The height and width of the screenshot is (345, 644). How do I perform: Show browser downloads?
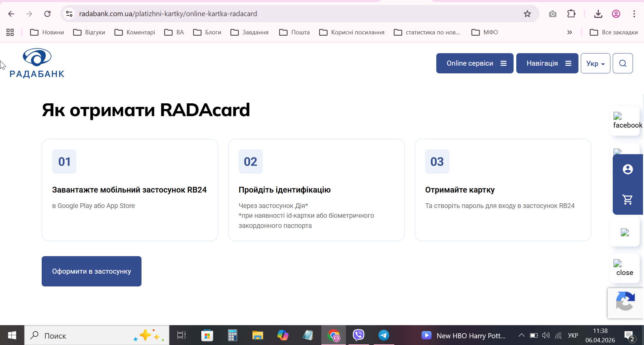point(598,14)
